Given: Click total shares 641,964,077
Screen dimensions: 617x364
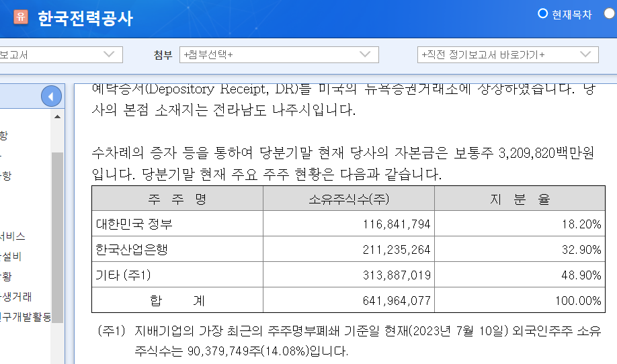Looking at the screenshot, I should point(397,301).
